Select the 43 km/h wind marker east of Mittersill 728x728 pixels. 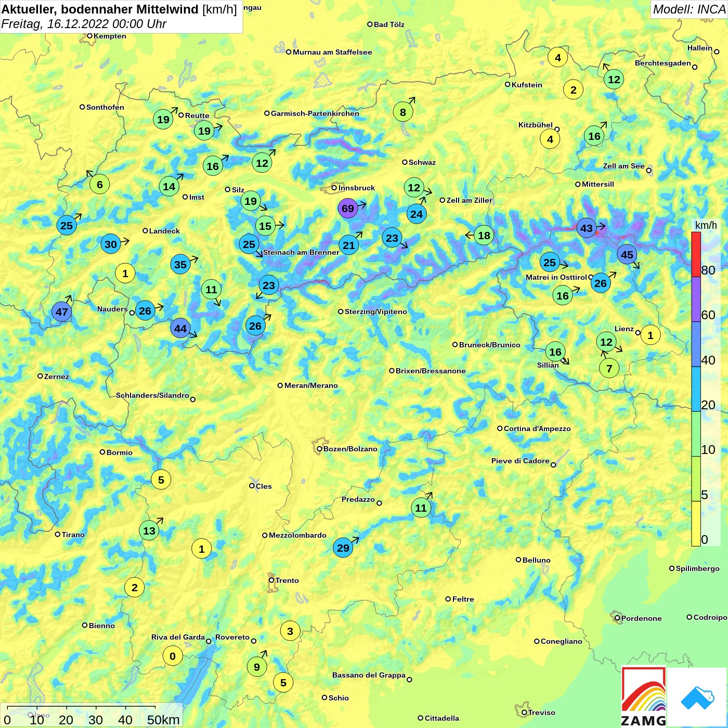pyautogui.click(x=587, y=228)
